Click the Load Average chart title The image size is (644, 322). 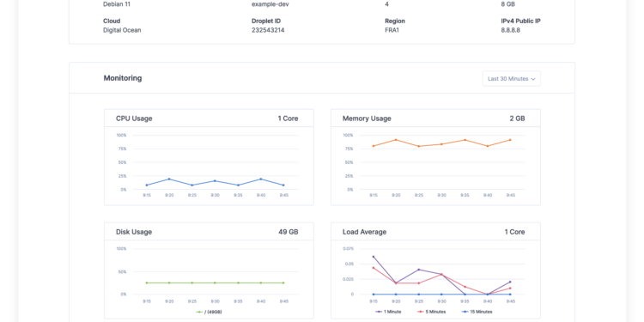[x=364, y=232]
